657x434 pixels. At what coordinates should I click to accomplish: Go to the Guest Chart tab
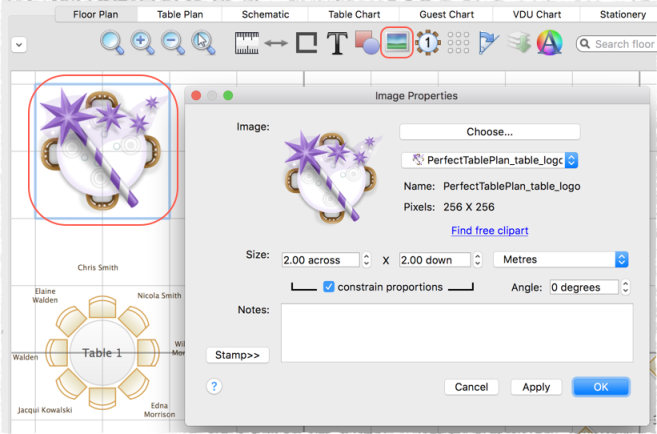pyautogui.click(x=447, y=14)
